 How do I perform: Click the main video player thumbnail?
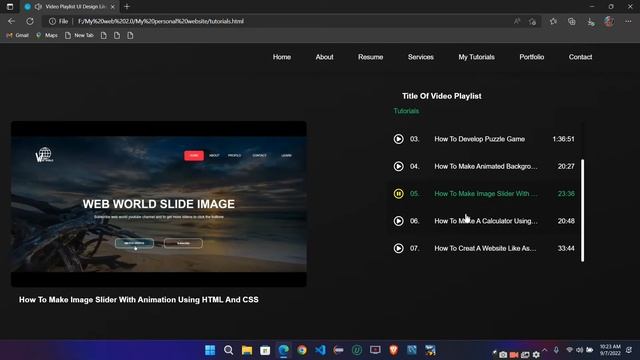coord(159,204)
